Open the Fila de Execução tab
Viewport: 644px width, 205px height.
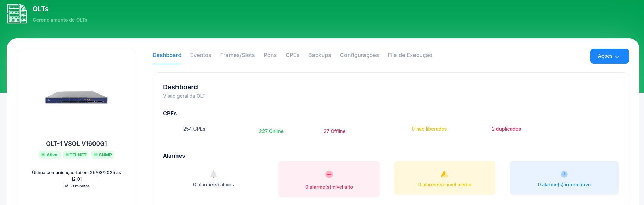coord(410,55)
